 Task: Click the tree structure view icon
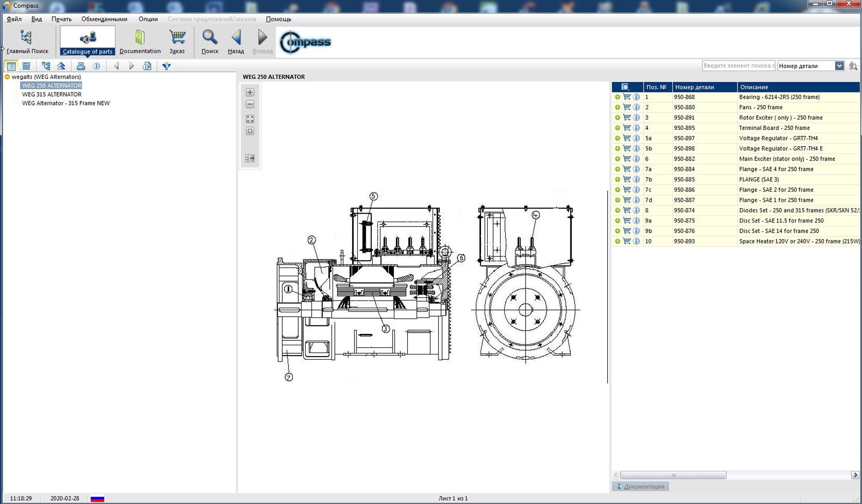coord(46,66)
